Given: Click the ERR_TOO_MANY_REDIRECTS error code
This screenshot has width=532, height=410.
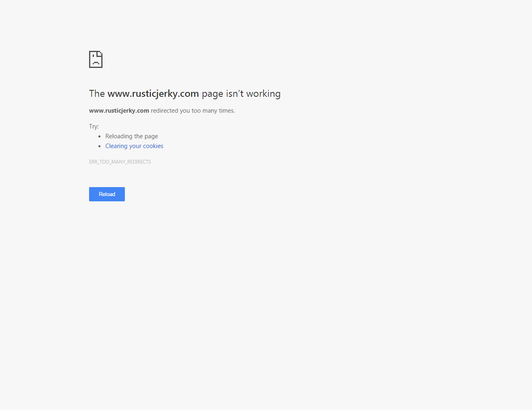Looking at the screenshot, I should coord(120,162).
